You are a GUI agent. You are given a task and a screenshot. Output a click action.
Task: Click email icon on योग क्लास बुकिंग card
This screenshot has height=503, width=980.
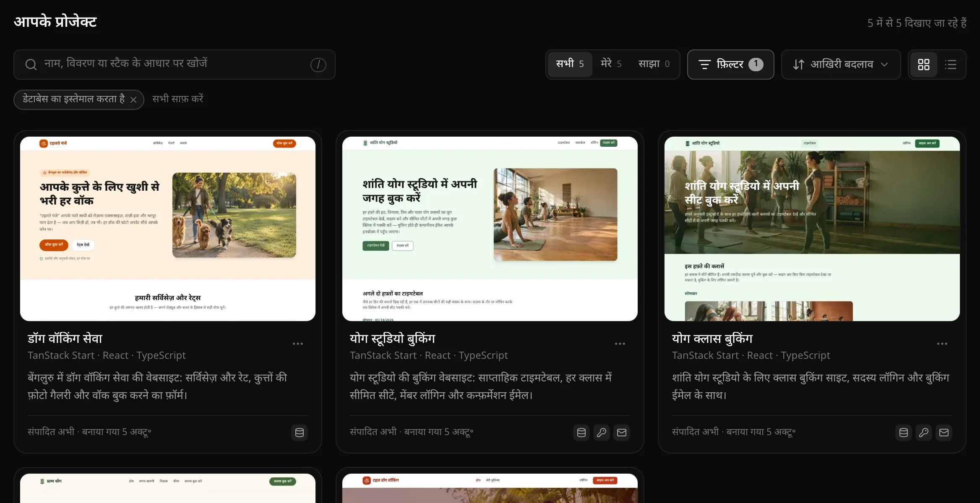click(x=944, y=433)
